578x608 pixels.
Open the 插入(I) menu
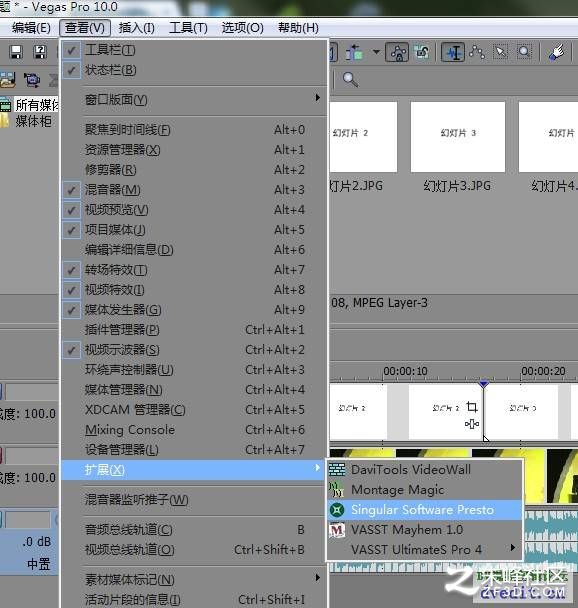point(136,28)
